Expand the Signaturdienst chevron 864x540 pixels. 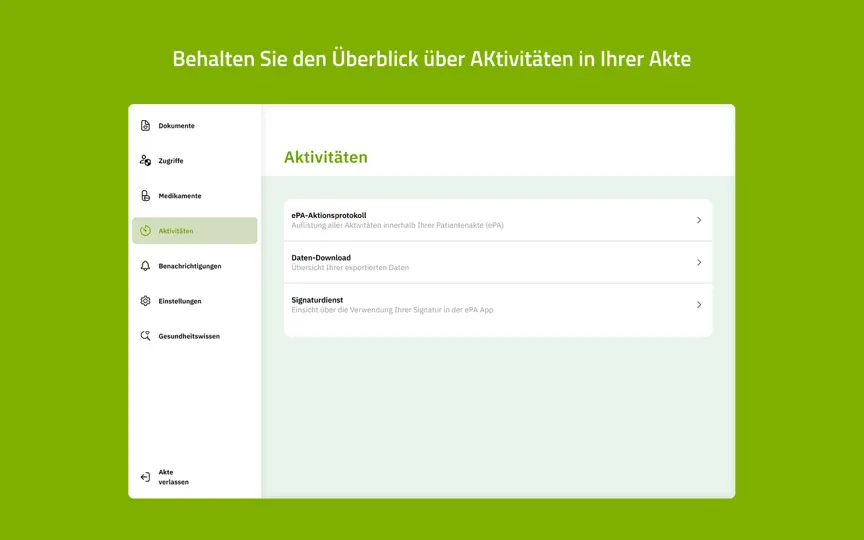(699, 304)
